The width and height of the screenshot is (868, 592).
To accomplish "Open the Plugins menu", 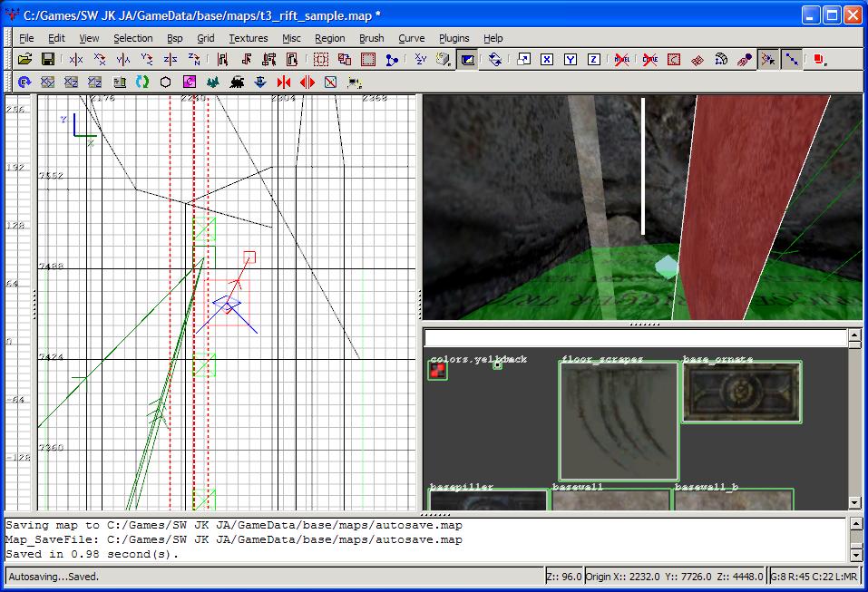I will (454, 38).
